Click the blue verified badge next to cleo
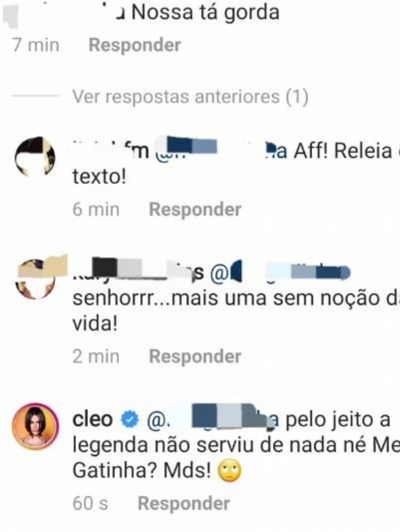Screen dimensions: 400x532 click(130, 419)
